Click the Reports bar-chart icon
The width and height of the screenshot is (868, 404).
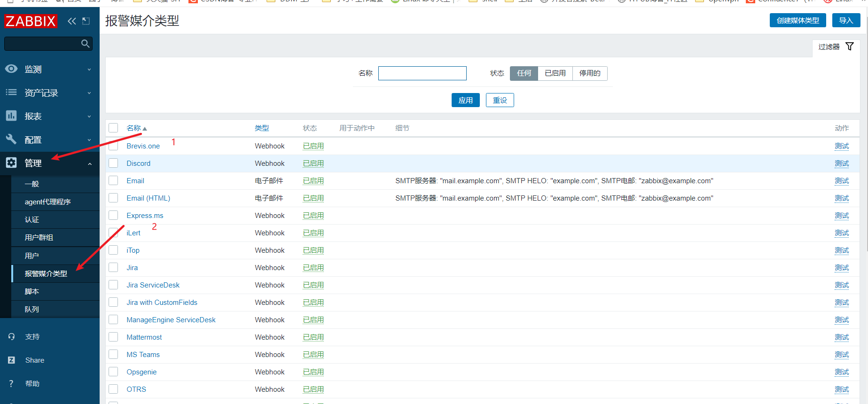[11, 116]
